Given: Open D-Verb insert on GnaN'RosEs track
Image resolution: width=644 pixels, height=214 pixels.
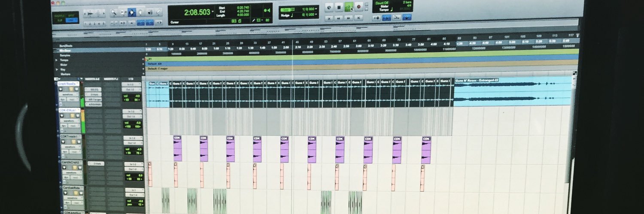Looking at the screenshot, I should tap(93, 94).
